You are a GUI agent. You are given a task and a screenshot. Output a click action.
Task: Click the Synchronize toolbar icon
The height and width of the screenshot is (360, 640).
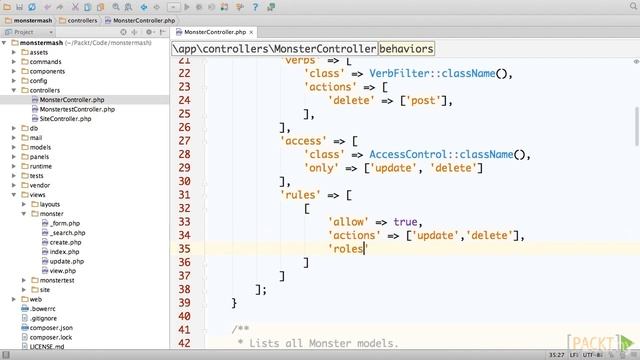point(32,7)
